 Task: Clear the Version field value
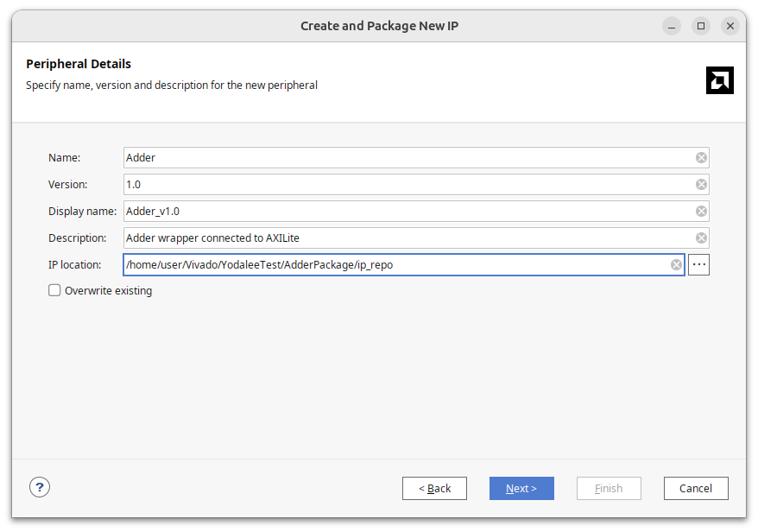701,184
